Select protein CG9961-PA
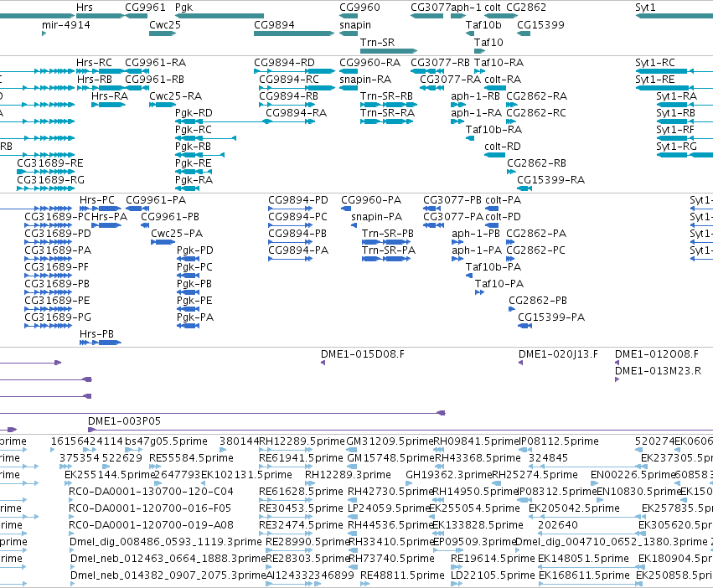The image size is (713, 588). 156,200
